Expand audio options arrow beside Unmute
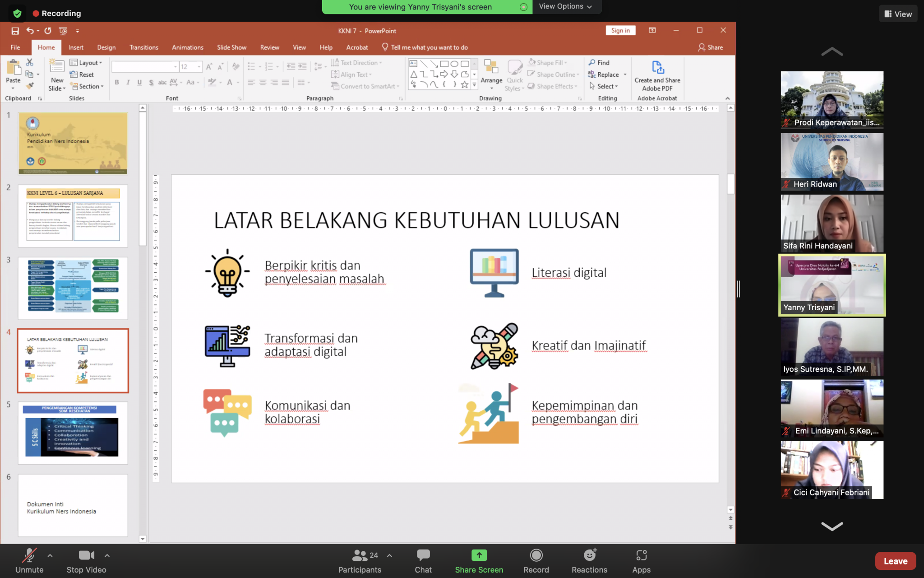Viewport: 924px width, 578px height. pos(50,555)
